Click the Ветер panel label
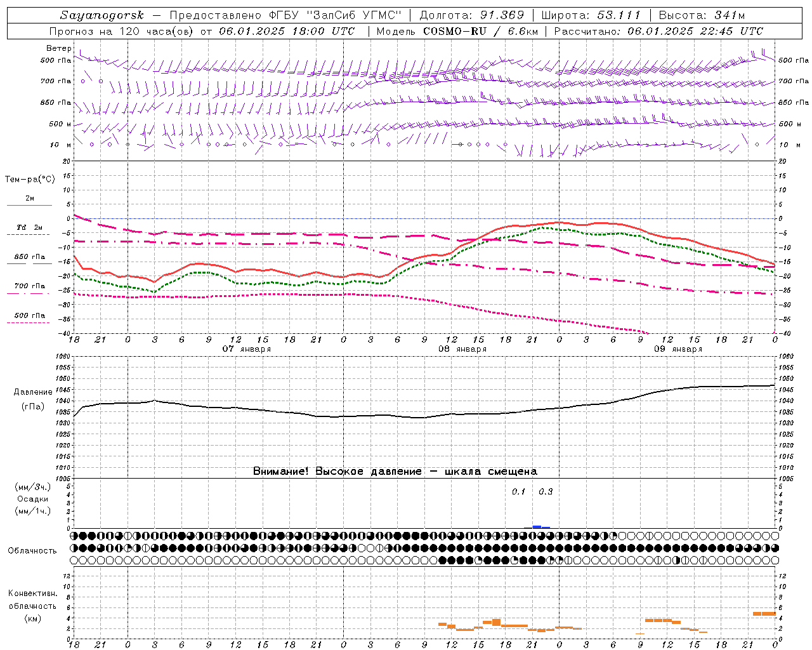 pos(59,48)
